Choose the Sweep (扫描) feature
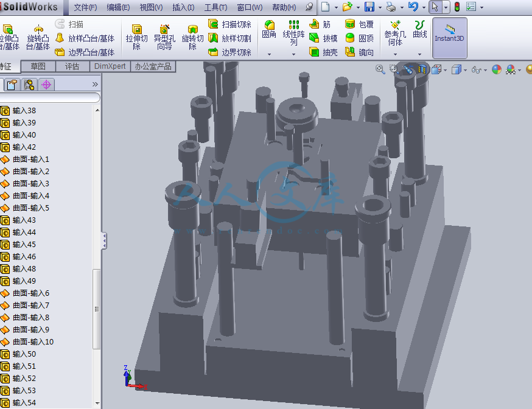The width and height of the screenshot is (532, 409). point(69,24)
